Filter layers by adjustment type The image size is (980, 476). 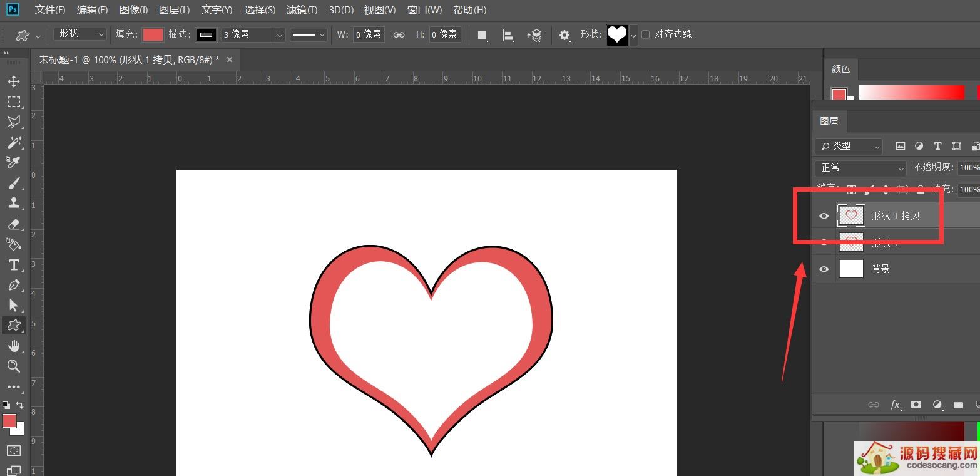coord(919,146)
